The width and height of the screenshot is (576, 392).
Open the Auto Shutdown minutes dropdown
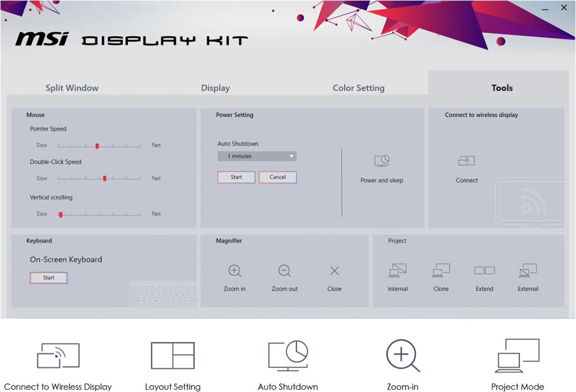[257, 157]
